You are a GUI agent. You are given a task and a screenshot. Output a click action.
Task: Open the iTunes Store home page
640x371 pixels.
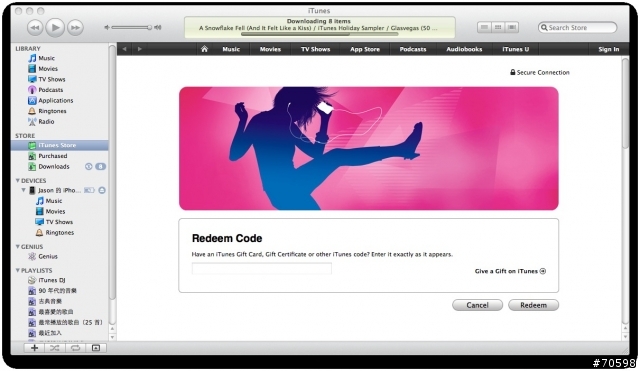tap(204, 49)
